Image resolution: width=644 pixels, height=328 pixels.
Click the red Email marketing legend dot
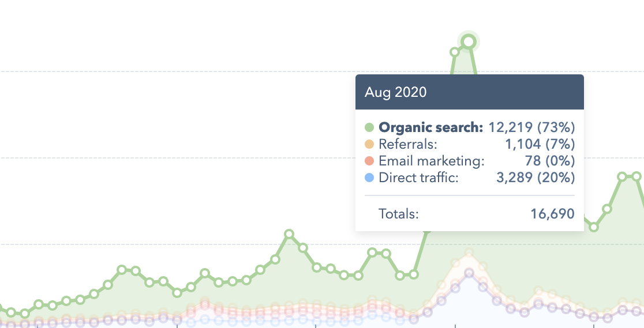[369, 161]
